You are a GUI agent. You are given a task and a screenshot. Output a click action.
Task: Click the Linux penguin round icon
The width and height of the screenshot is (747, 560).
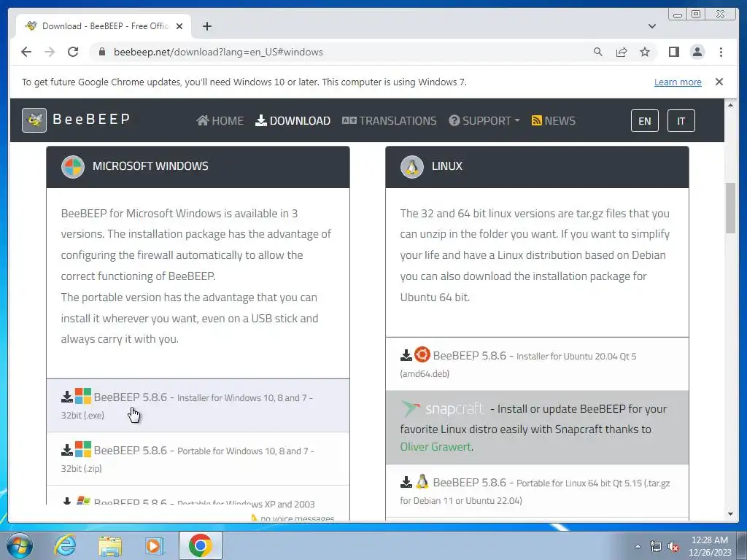tap(412, 167)
